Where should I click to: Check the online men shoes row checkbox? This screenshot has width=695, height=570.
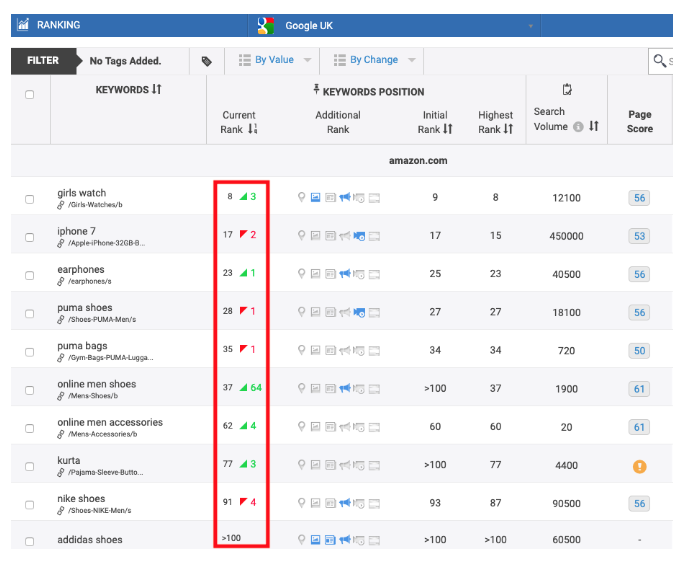tap(30, 390)
